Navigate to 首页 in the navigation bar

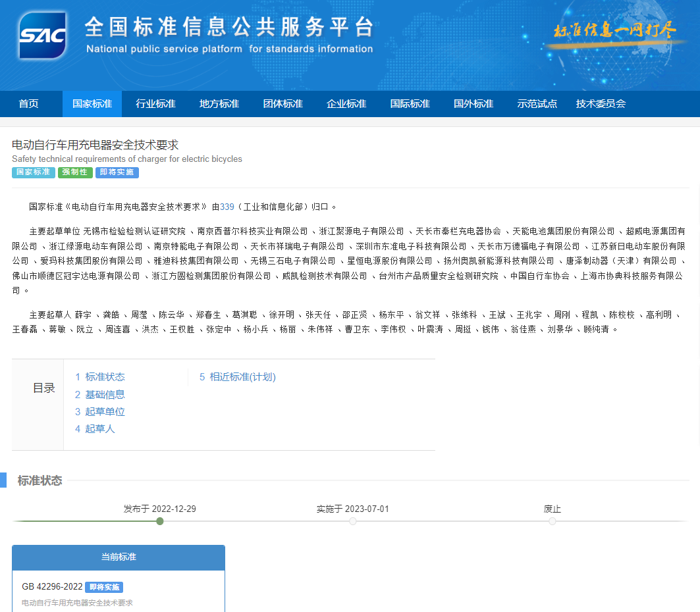28,104
